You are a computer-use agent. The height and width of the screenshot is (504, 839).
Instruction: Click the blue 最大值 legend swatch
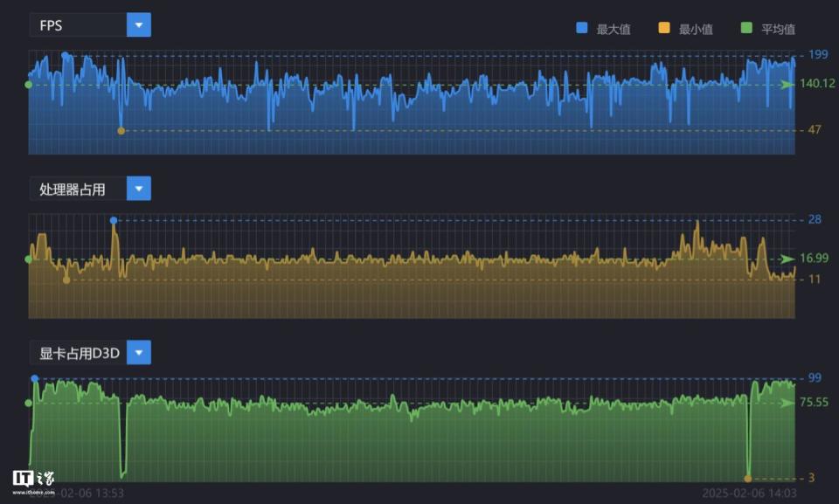pyautogui.click(x=582, y=28)
